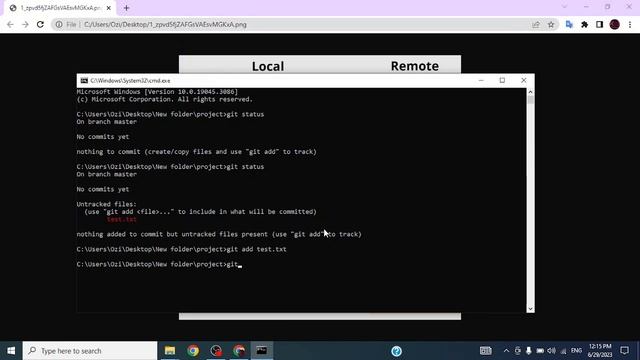The height and width of the screenshot is (360, 640).
Task: Click the cmd scrollbar down arrow
Action: [x=530, y=309]
